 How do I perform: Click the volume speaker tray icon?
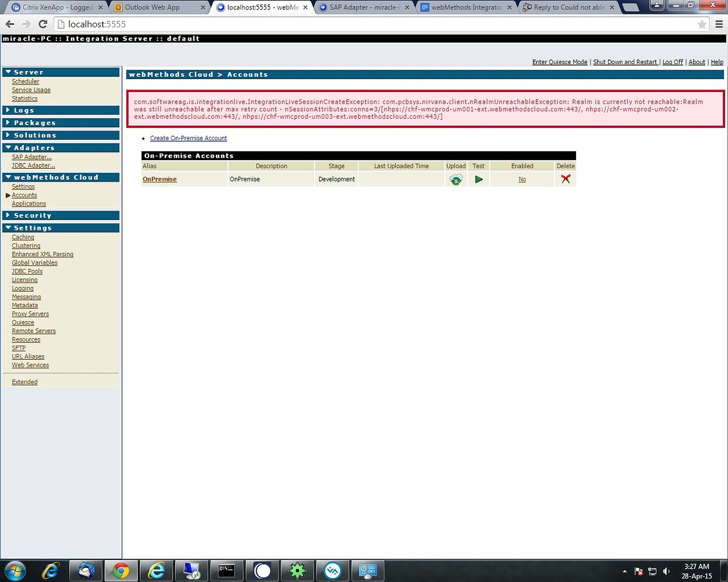tap(667, 572)
